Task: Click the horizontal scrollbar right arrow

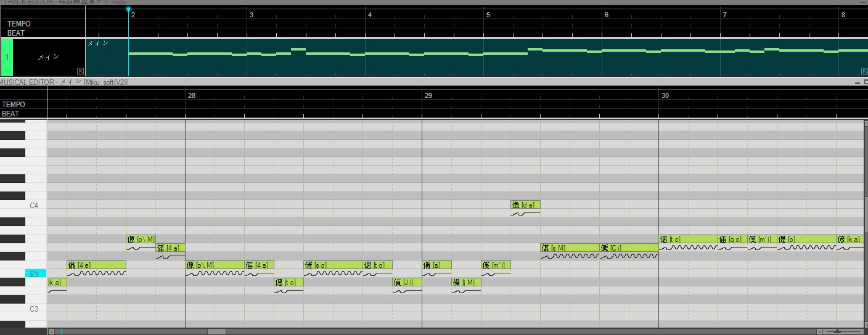Action: tap(820, 331)
